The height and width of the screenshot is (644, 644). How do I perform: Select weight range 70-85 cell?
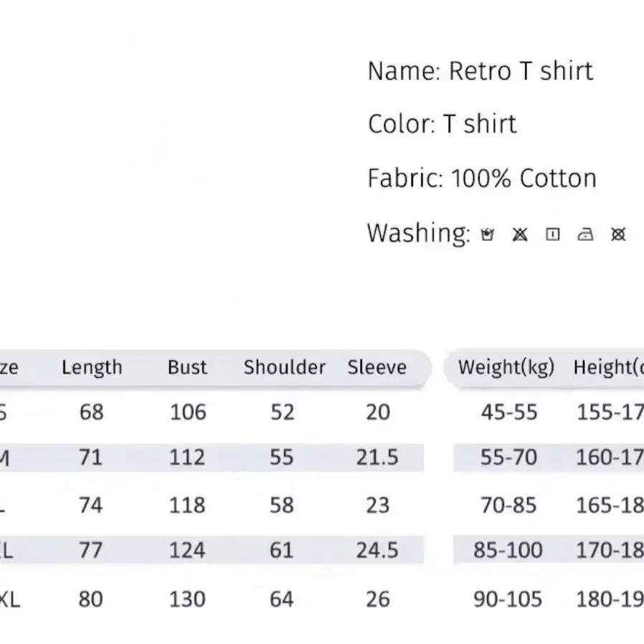(x=508, y=505)
